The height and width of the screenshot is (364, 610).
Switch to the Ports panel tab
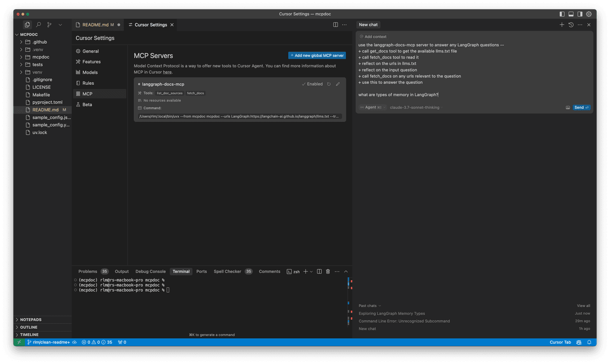click(202, 271)
